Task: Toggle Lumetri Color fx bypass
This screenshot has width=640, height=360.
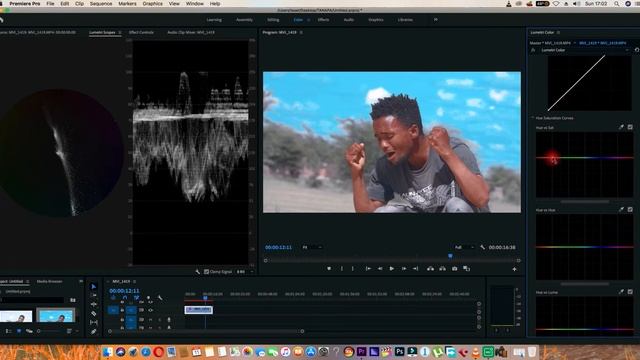Action: tap(533, 50)
